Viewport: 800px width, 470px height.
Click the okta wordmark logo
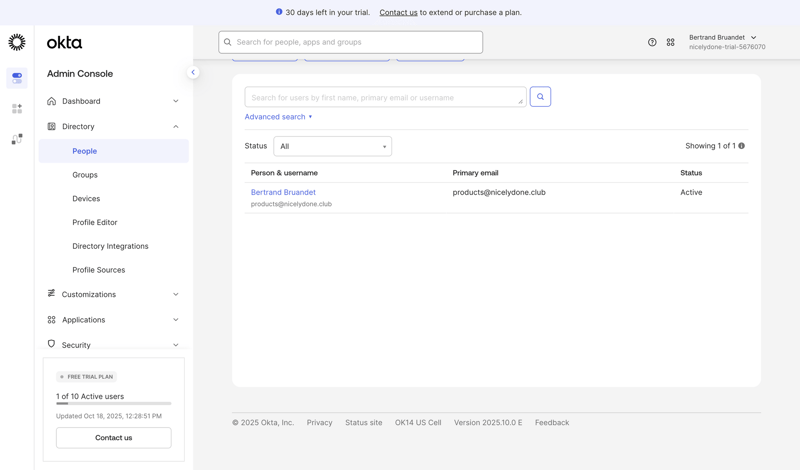click(x=64, y=43)
